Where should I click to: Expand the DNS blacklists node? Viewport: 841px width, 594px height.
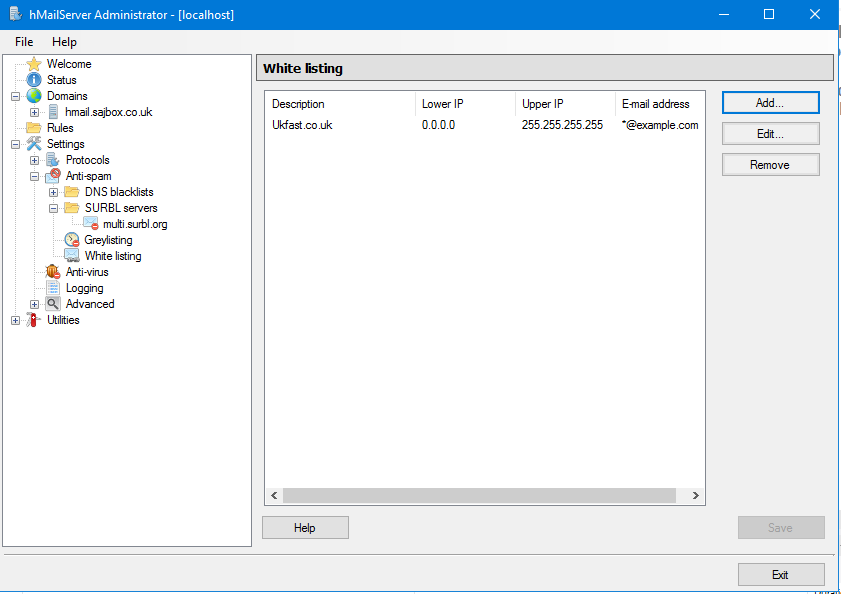click(54, 192)
